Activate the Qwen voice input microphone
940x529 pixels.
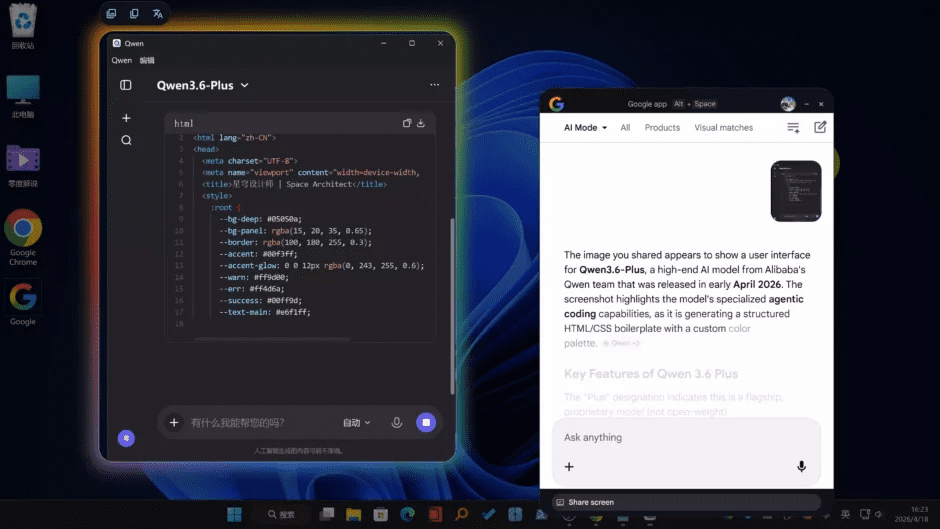point(397,423)
